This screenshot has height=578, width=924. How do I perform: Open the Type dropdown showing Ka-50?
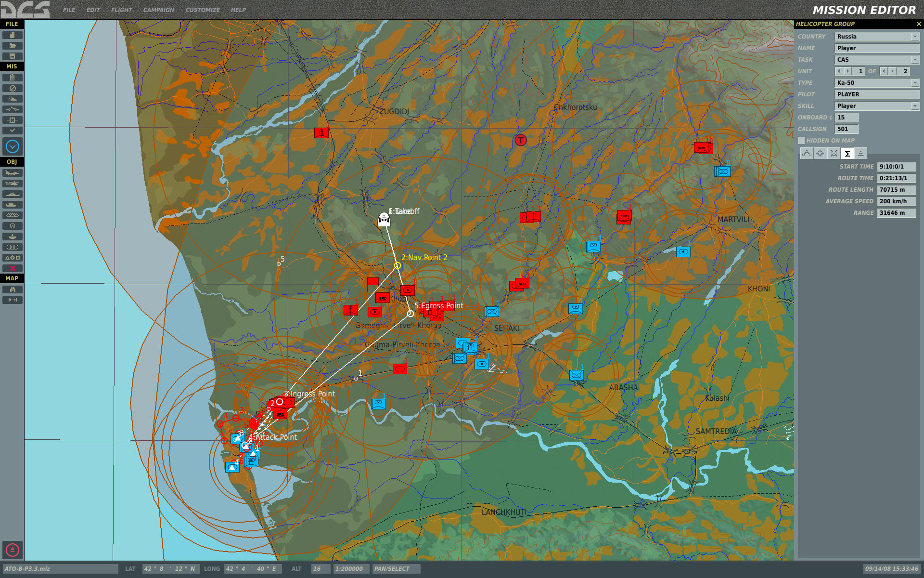[x=877, y=83]
